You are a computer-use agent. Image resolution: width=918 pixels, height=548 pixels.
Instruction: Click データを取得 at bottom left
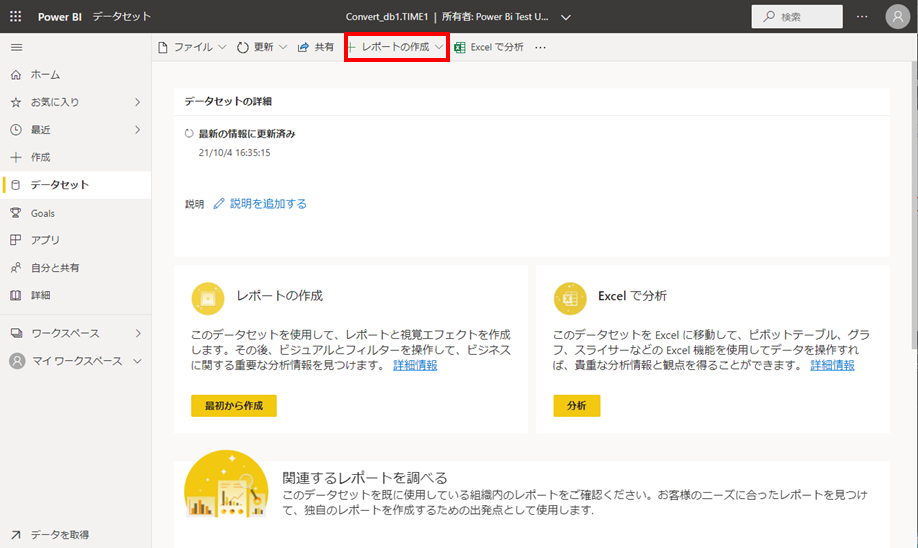pos(60,534)
